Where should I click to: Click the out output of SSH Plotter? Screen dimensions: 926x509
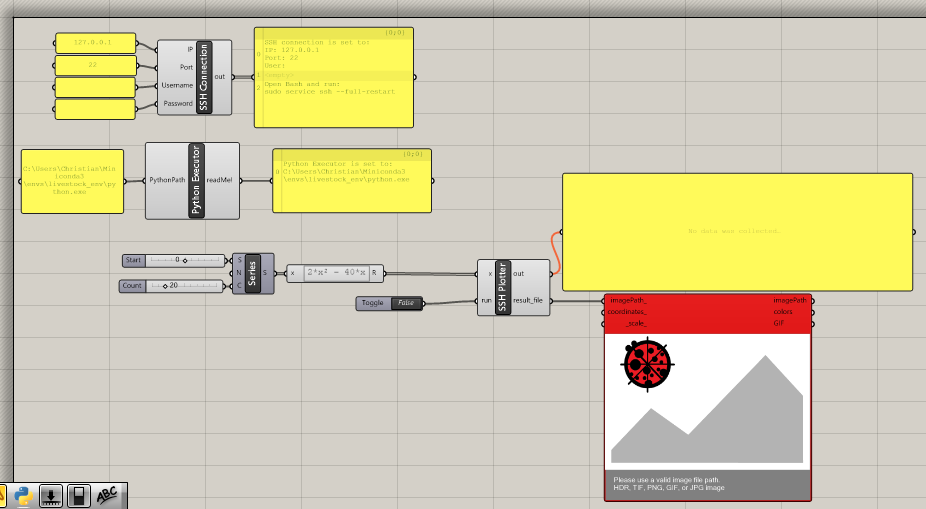pos(519,274)
